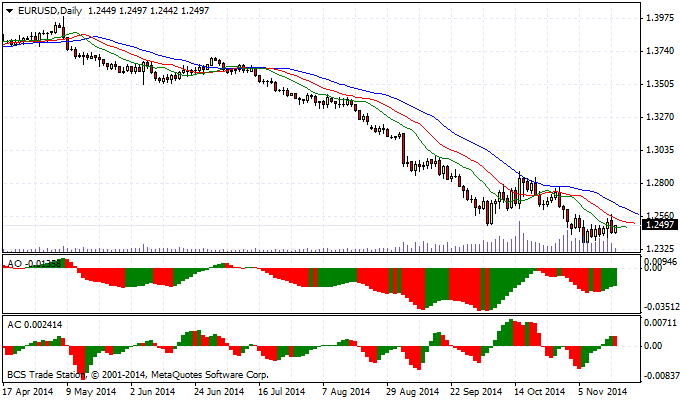Click the 5 Nov 2014 date label
Image resolution: width=680 pixels, height=400 pixels.
point(603,392)
